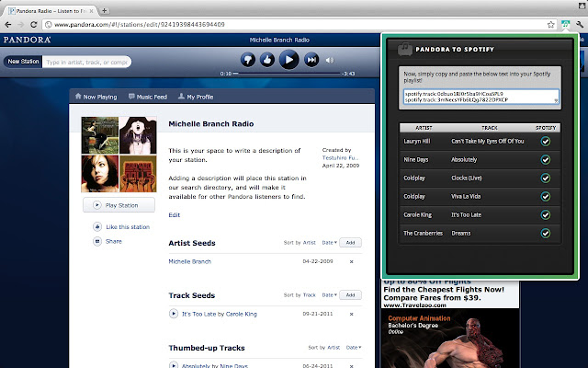Viewport: 588px width, 368px height.
Task: Open Thumbed-up Tracks Date sort dropdown
Action: click(354, 348)
